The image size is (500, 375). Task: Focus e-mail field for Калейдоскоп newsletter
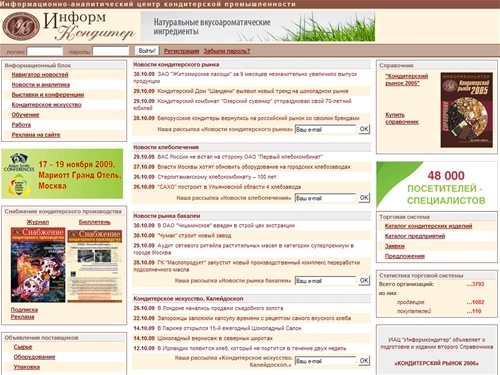326,361
